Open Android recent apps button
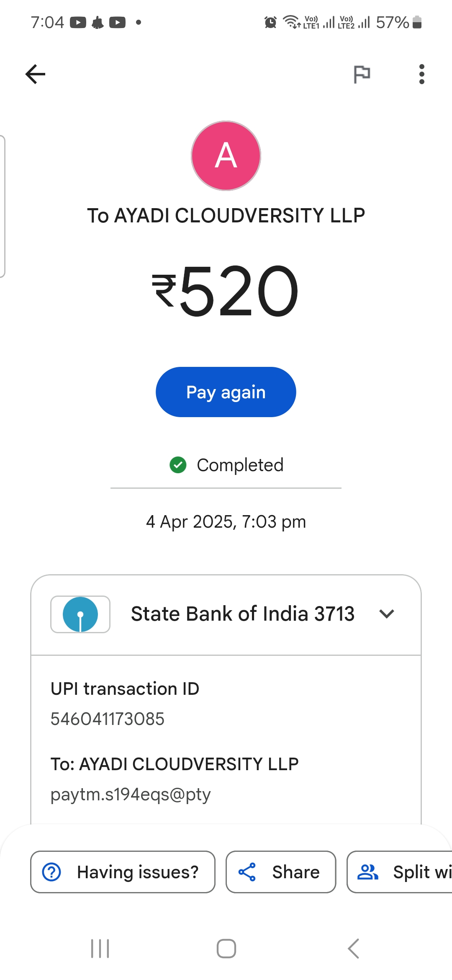Screen dimensions: 452x980 click(x=100, y=949)
